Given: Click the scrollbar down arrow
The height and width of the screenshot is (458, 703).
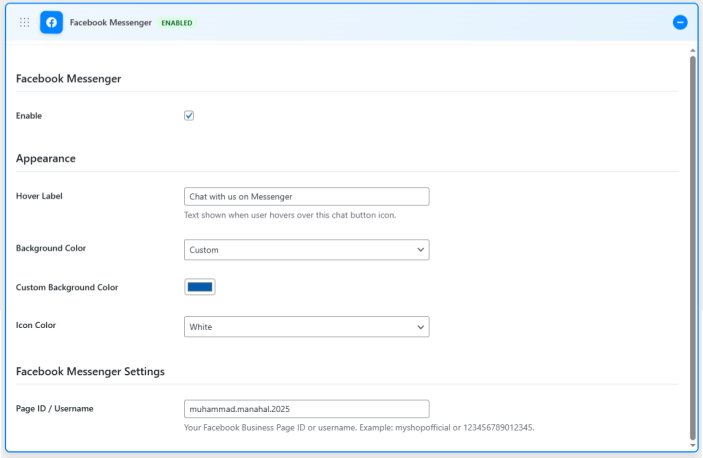Looking at the screenshot, I should (693, 445).
